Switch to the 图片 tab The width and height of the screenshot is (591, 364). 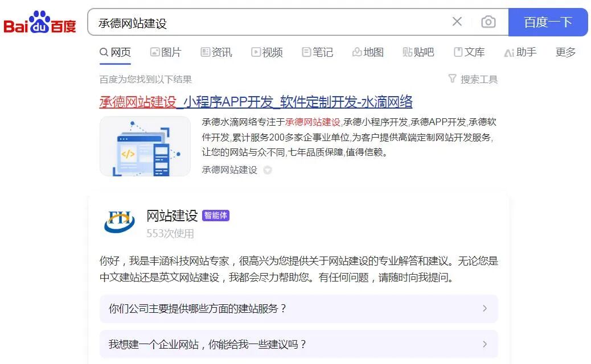tap(166, 52)
